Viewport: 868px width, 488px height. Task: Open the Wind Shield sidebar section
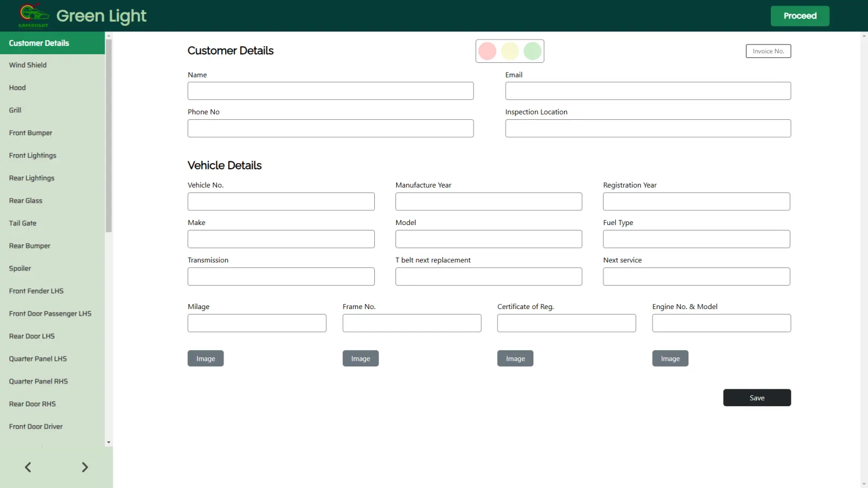pyautogui.click(x=52, y=65)
